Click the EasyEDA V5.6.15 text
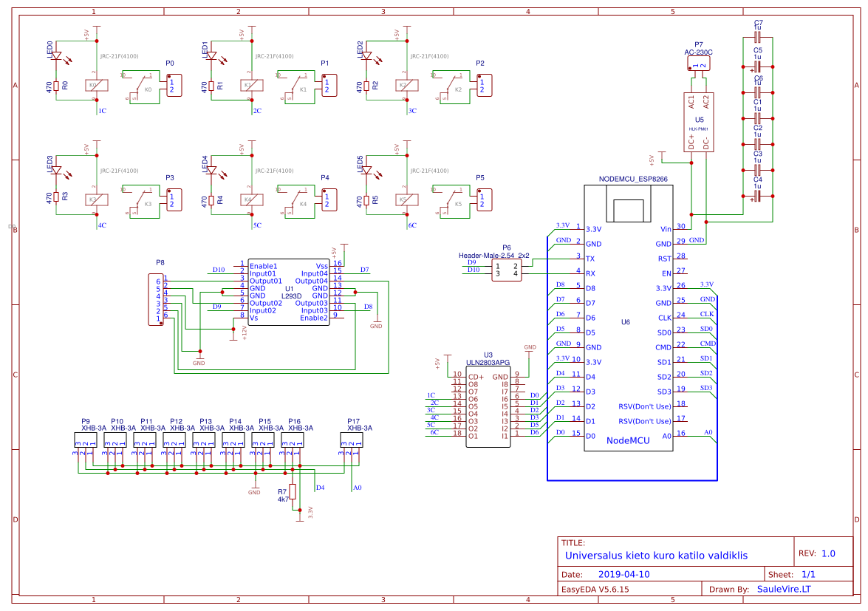Screen dimensions: 868x611 click(x=595, y=590)
